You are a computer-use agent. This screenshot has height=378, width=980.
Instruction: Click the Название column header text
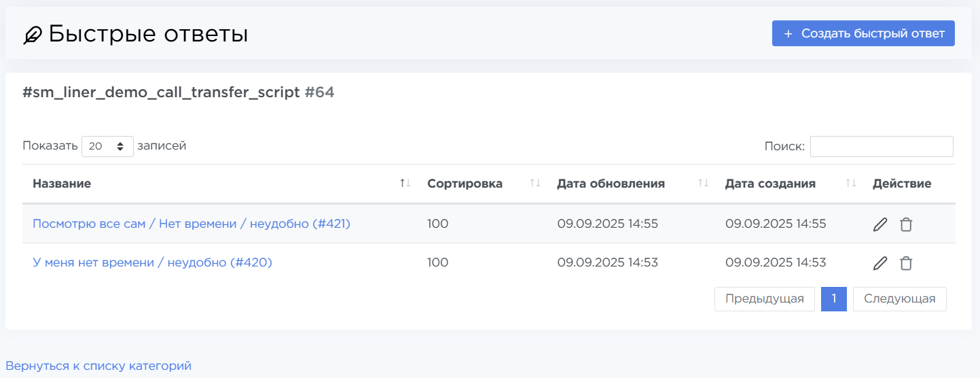coord(62,184)
